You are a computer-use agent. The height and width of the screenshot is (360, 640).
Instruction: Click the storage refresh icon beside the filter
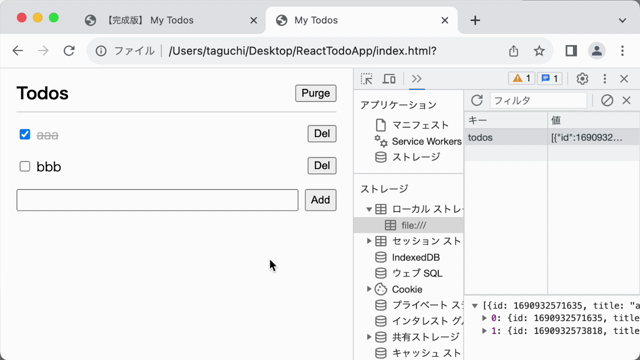coord(477,100)
